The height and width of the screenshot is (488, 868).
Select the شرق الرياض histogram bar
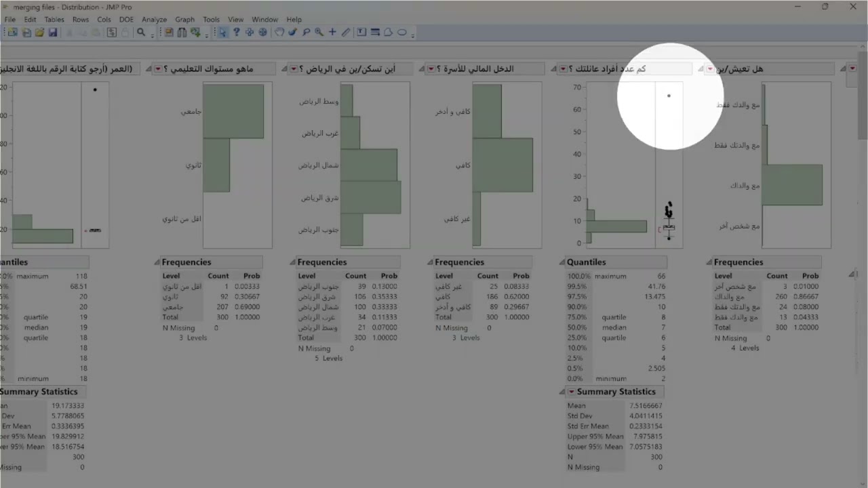coord(371,197)
